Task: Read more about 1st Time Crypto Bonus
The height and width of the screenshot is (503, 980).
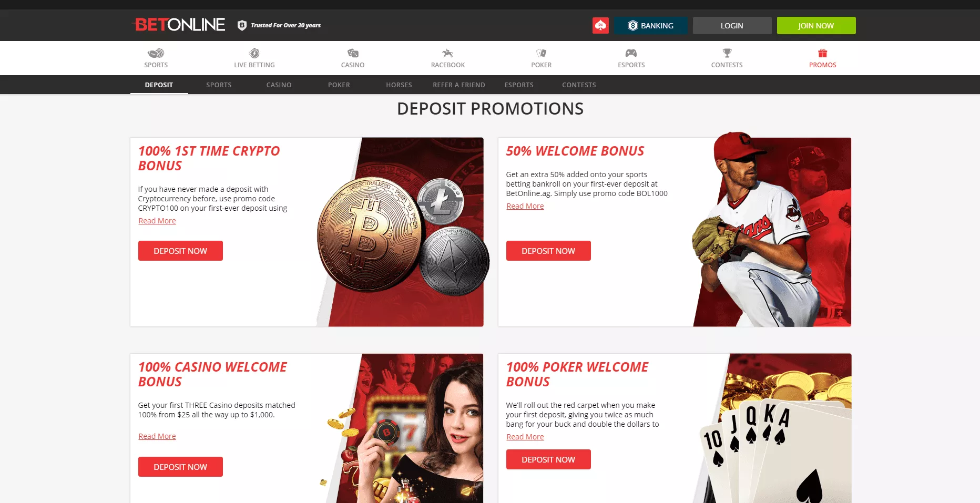Action: pyautogui.click(x=157, y=221)
